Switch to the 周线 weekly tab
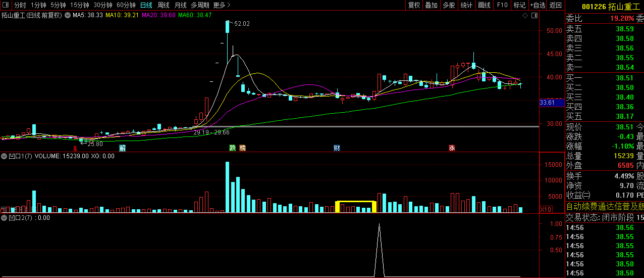Image resolution: width=644 pixels, height=278 pixels. click(x=163, y=5)
